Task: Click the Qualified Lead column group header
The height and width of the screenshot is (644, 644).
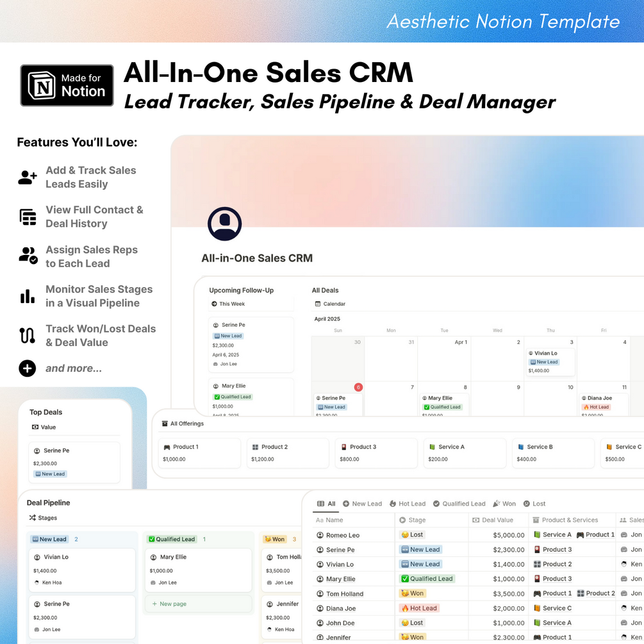Action: (172, 540)
